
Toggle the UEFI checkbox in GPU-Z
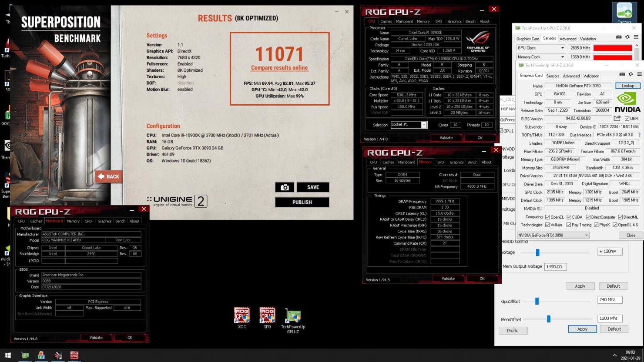(627, 119)
